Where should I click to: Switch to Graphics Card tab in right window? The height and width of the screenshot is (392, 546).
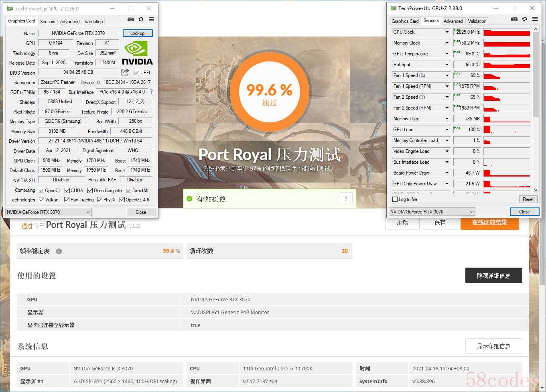click(x=405, y=21)
